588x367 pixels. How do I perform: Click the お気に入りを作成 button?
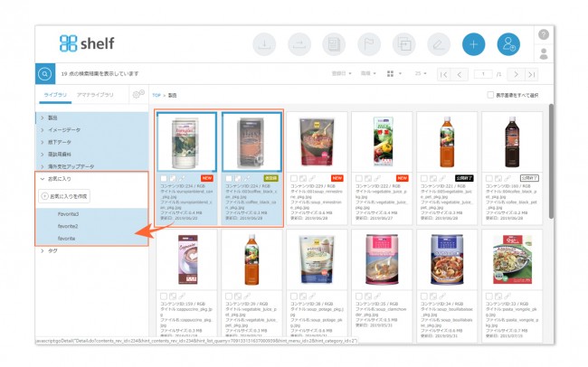pos(64,196)
